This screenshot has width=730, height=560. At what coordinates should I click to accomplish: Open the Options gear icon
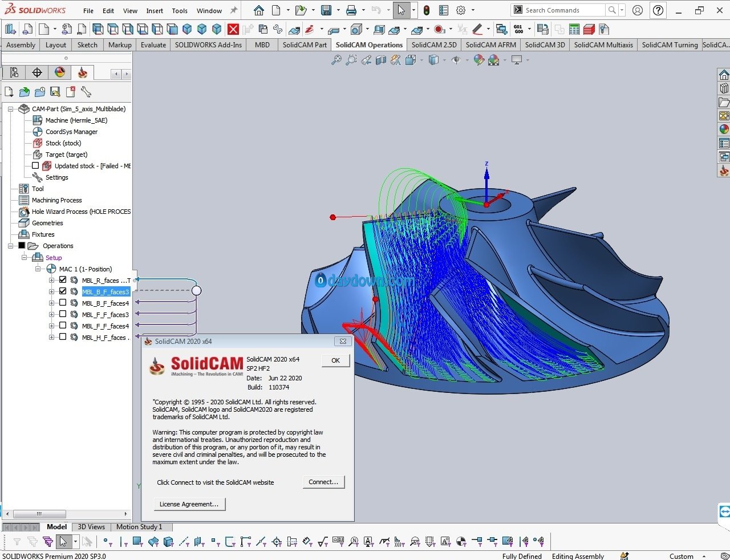click(x=461, y=10)
